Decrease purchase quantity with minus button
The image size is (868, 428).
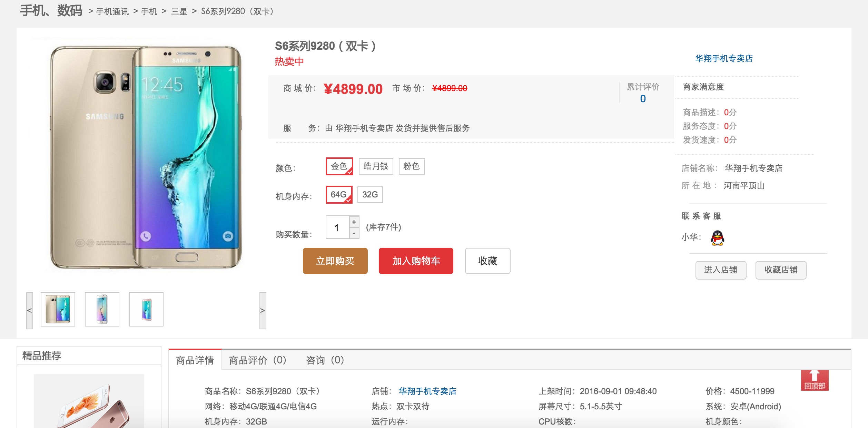[354, 233]
